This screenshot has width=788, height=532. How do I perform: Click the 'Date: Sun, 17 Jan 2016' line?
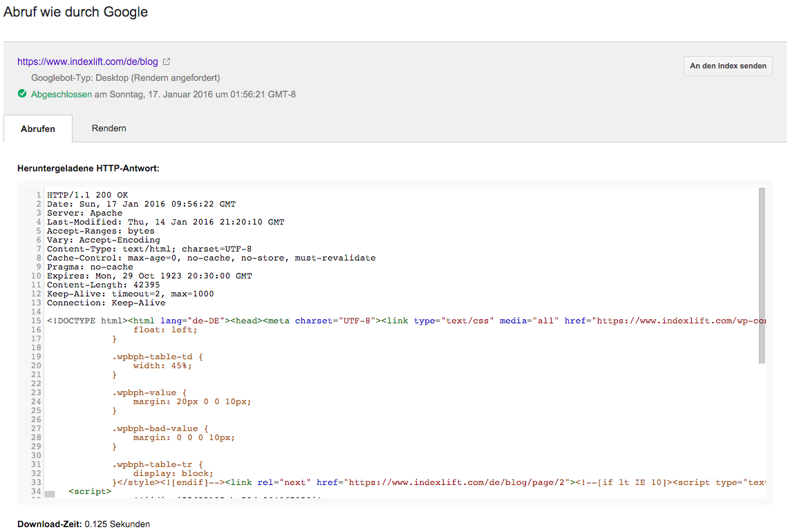tap(141, 204)
